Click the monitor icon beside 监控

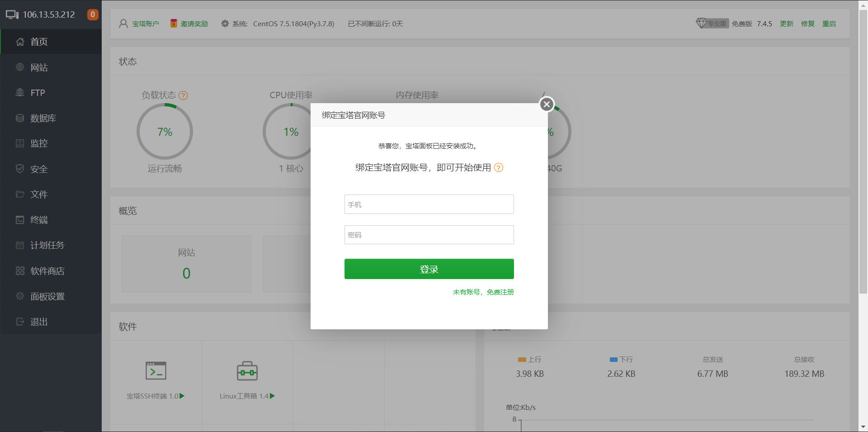(x=20, y=143)
